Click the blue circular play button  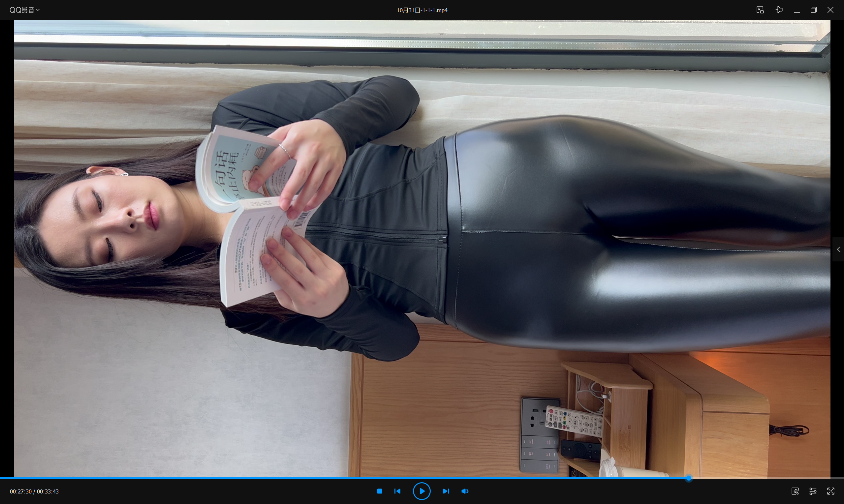(422, 491)
